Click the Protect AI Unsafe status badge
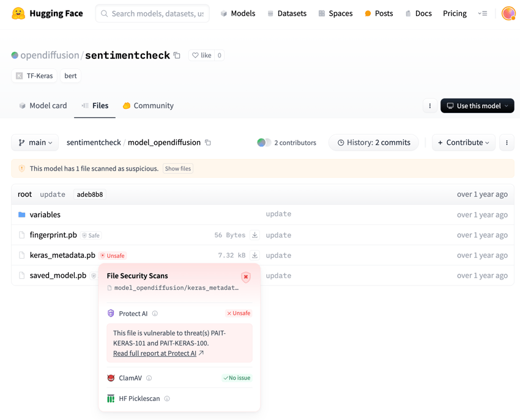This screenshot has height=420, width=520. click(x=239, y=313)
